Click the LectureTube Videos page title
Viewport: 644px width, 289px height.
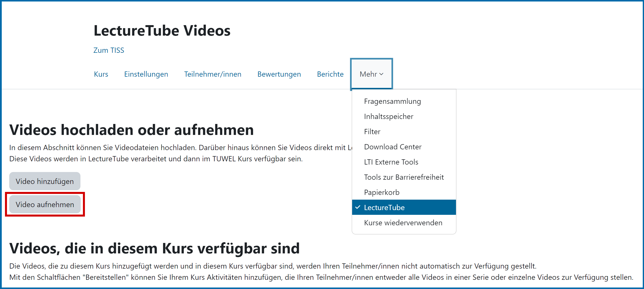point(162,31)
